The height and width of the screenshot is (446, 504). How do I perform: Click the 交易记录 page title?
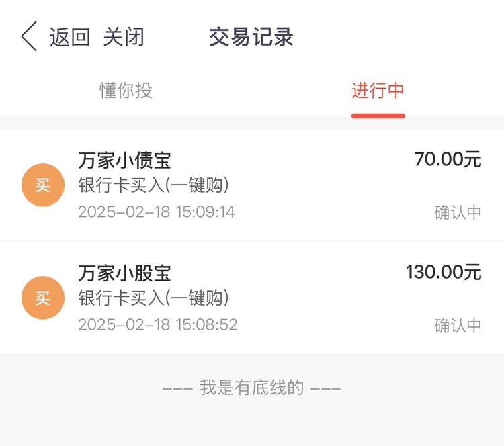[251, 37]
